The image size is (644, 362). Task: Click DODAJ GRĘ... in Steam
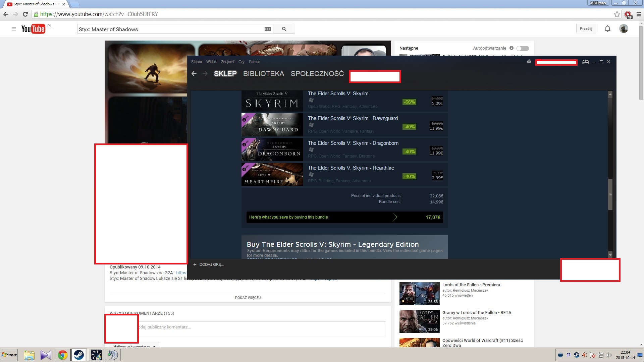click(212, 264)
